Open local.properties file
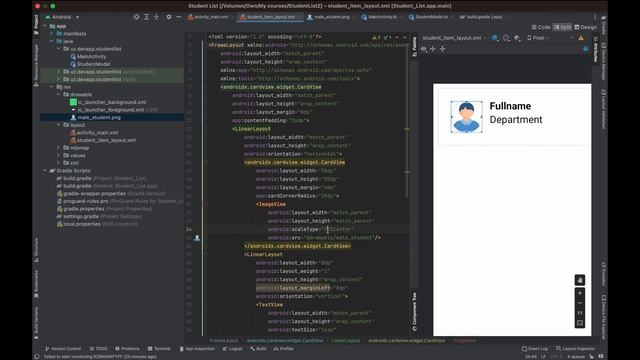Image resolution: width=640 pixels, height=360 pixels. 97,224
